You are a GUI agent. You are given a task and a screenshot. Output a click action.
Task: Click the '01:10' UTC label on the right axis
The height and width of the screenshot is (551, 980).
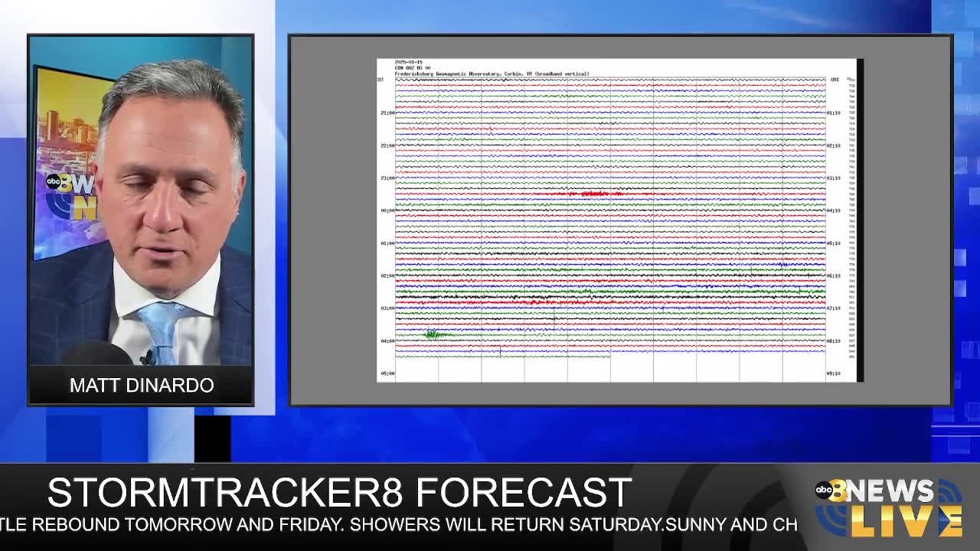[833, 112]
